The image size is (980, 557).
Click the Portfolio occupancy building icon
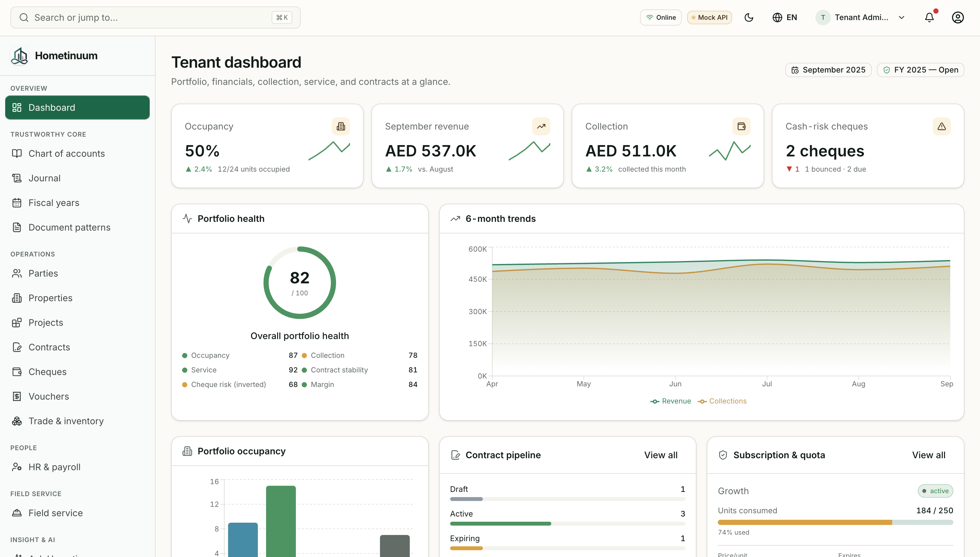tap(187, 451)
